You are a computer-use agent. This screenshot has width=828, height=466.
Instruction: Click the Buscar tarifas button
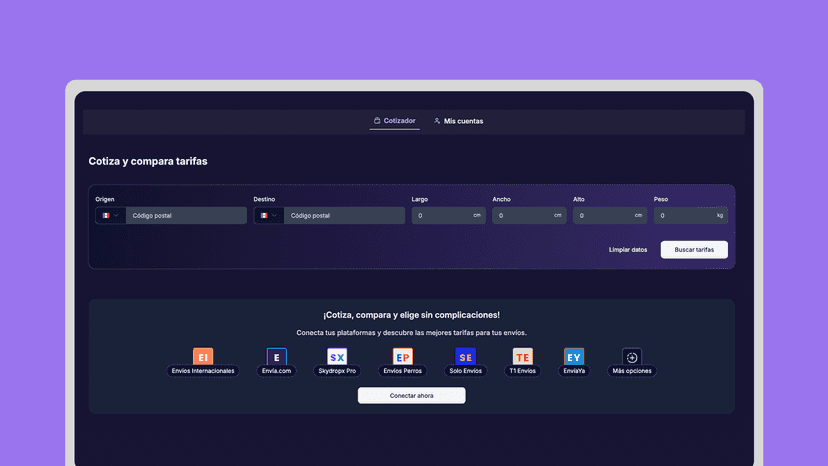tap(694, 250)
